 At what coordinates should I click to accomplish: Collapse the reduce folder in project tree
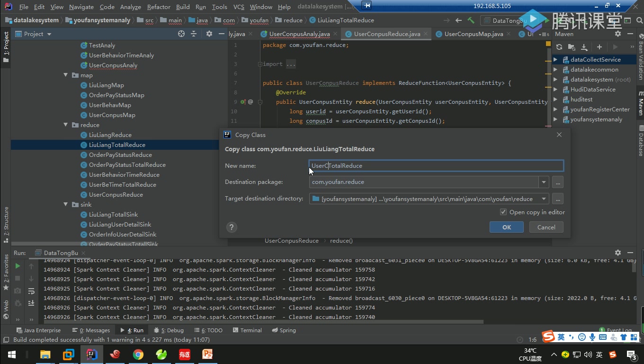point(66,125)
